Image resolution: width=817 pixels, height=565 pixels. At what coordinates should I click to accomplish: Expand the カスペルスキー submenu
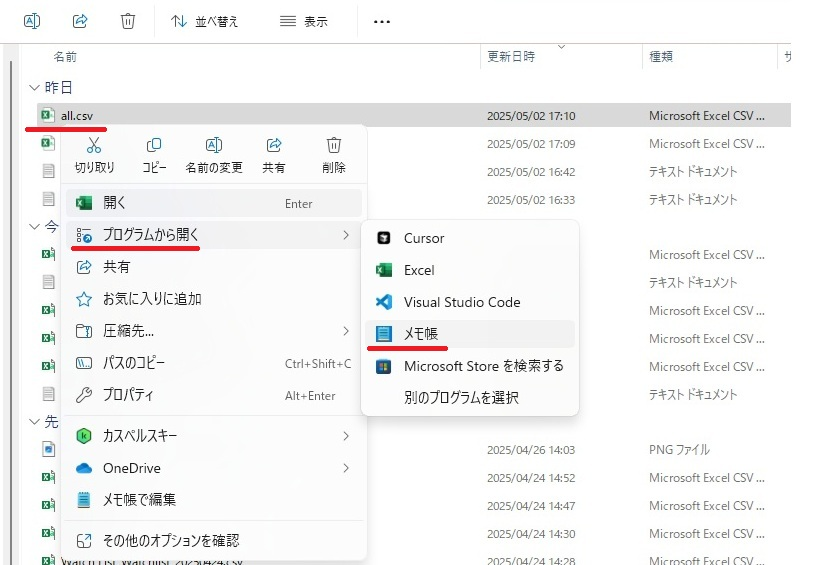(214, 436)
